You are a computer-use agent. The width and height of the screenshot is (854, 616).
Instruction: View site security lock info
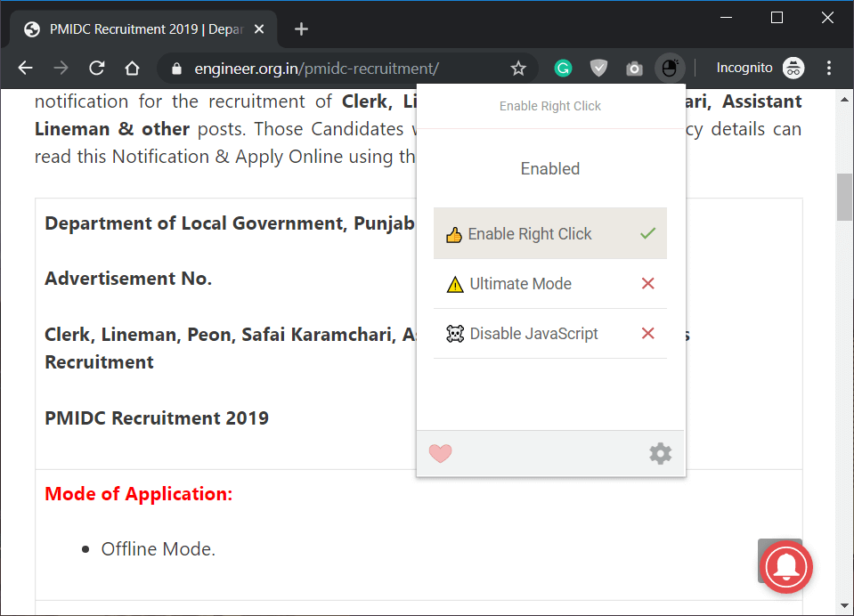pyautogui.click(x=176, y=69)
